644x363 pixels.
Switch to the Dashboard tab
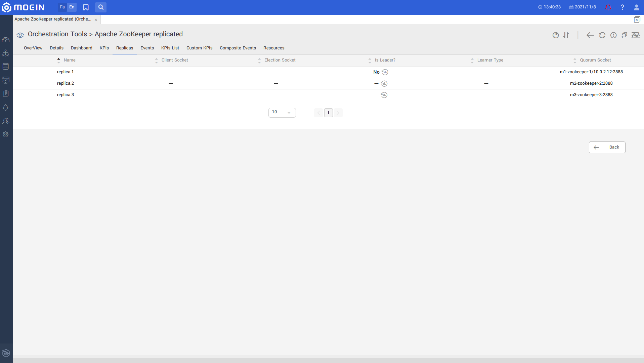click(82, 48)
